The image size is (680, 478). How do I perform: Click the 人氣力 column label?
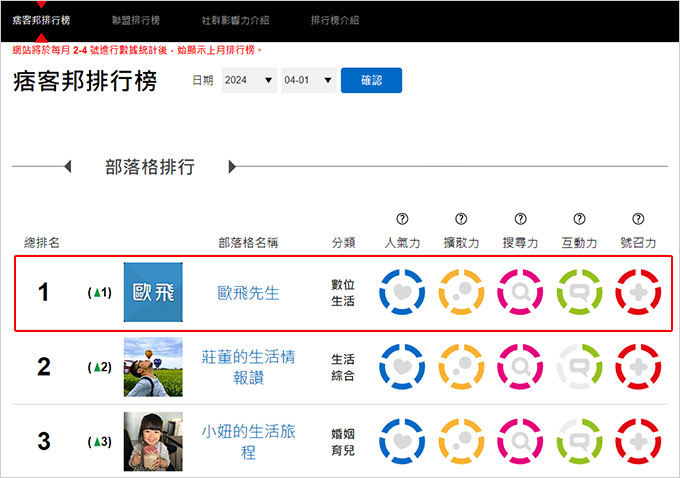(402, 242)
